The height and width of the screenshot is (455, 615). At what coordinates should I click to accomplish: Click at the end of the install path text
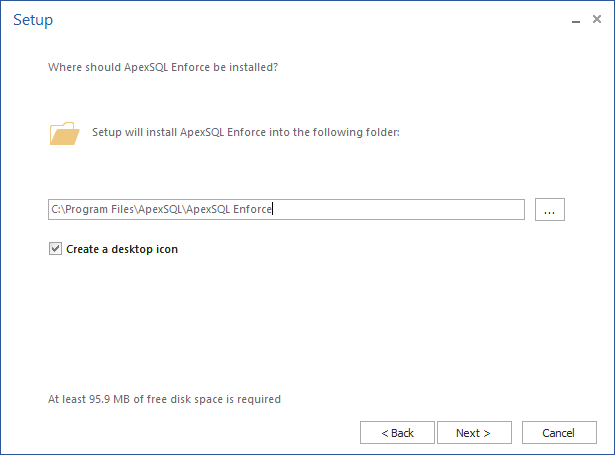(272, 209)
